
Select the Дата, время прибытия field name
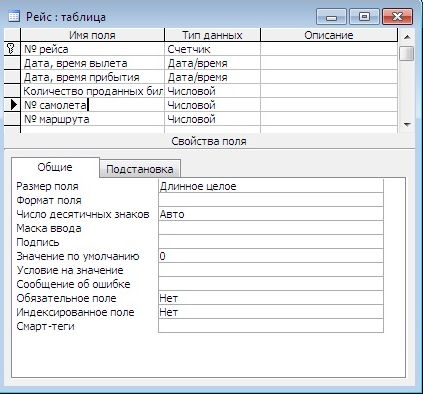click(x=92, y=77)
